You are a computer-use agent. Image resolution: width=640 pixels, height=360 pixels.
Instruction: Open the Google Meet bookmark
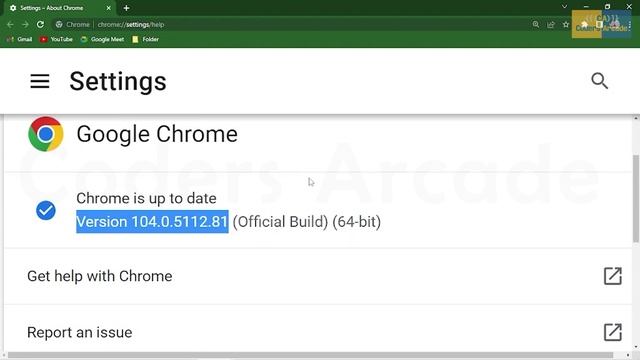(102, 39)
